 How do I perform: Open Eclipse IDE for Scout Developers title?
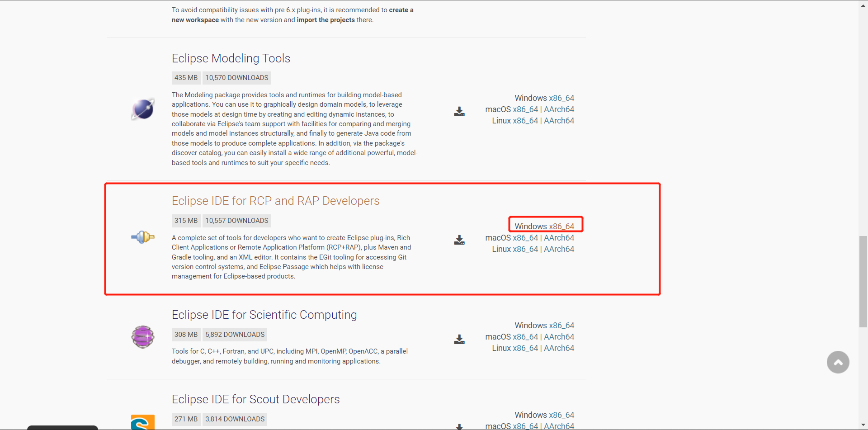[256, 399]
